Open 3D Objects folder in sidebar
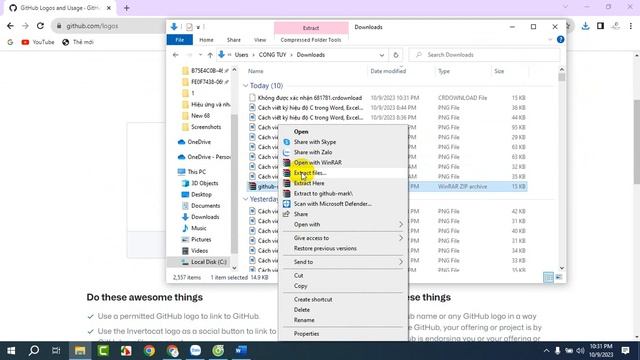The width and height of the screenshot is (640, 360). (204, 183)
